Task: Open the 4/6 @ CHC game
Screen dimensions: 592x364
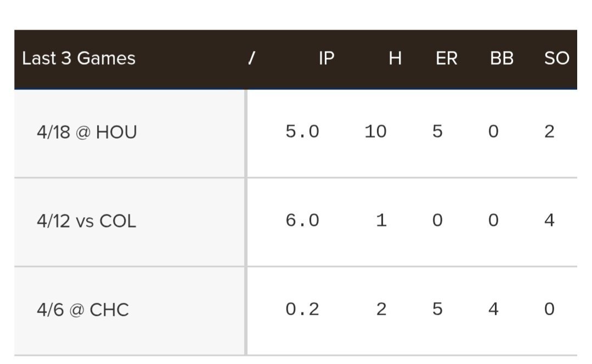Action: coord(83,310)
